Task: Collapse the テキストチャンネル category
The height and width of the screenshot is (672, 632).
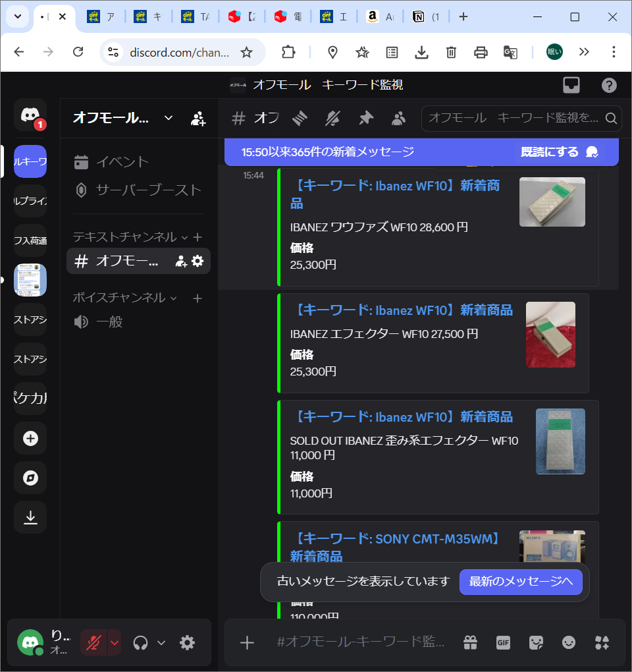Action: click(x=130, y=237)
